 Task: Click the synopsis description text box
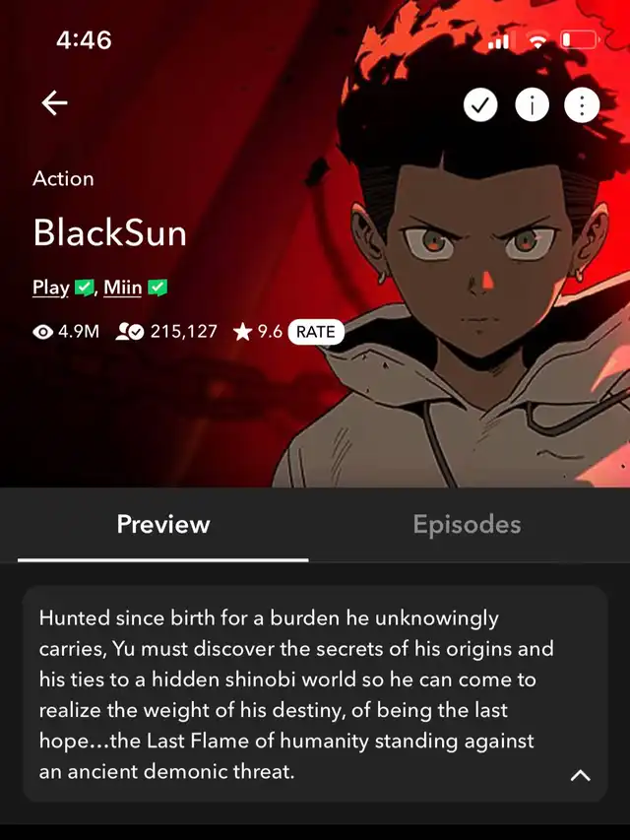(x=315, y=693)
